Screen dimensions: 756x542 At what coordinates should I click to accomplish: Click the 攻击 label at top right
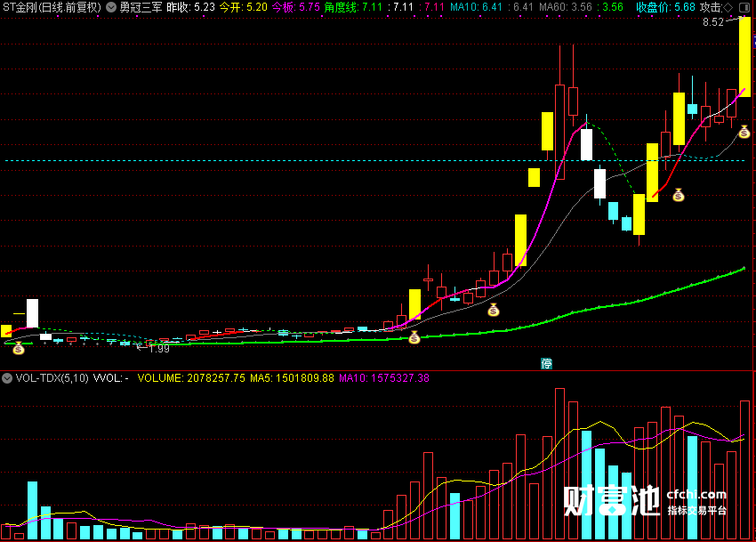pos(711,7)
